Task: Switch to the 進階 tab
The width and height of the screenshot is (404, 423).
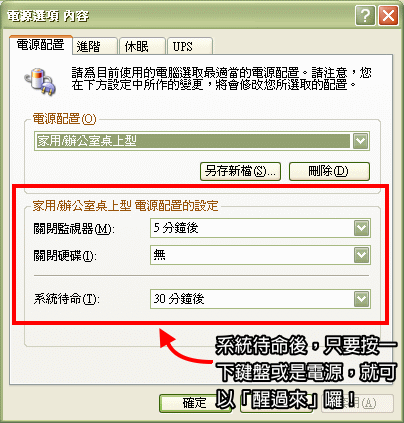Action: coord(95,46)
